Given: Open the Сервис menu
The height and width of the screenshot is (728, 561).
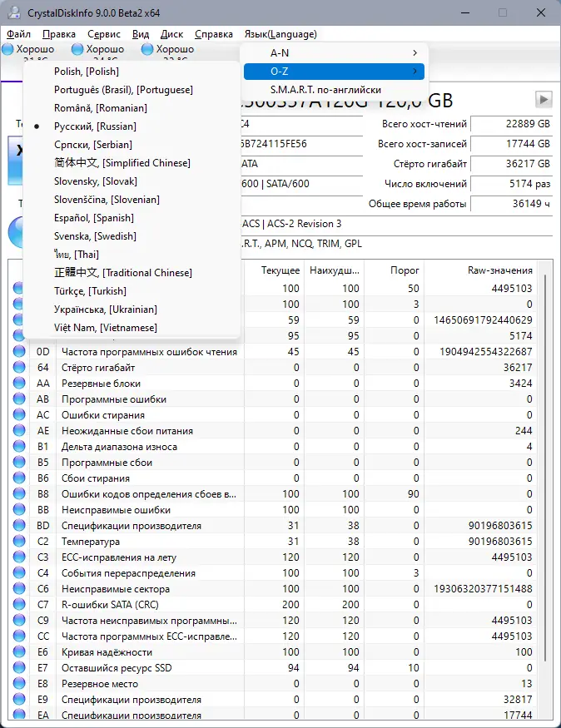Looking at the screenshot, I should pos(104,34).
